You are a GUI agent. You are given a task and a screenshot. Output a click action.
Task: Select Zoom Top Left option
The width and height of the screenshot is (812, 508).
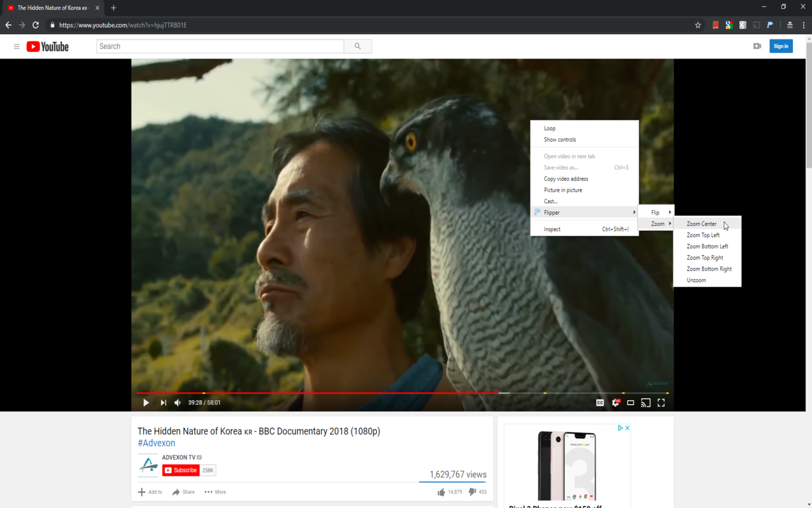[707, 235]
